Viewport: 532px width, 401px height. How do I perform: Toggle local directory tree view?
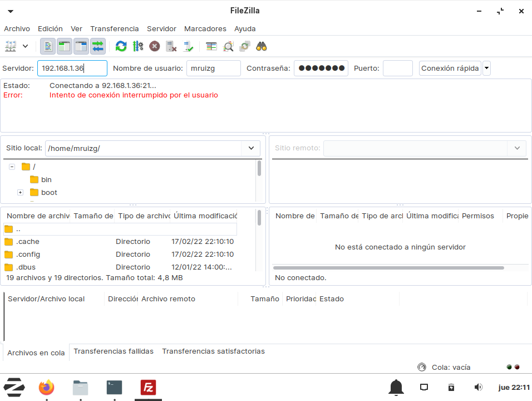click(65, 46)
